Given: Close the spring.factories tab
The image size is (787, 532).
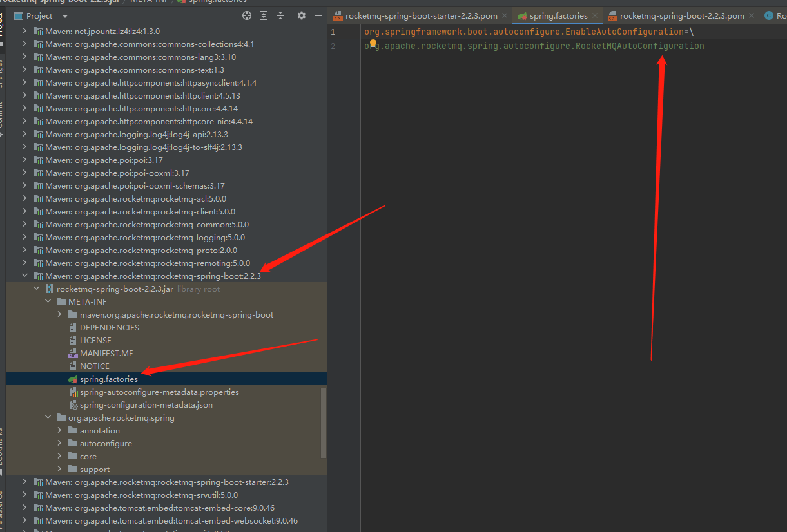Looking at the screenshot, I should coord(595,15).
